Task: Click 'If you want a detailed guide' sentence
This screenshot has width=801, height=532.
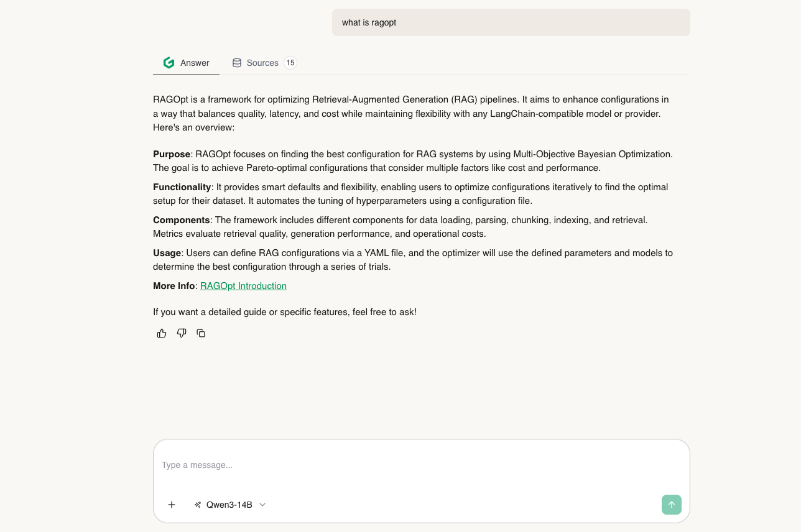Action: pyautogui.click(x=285, y=312)
